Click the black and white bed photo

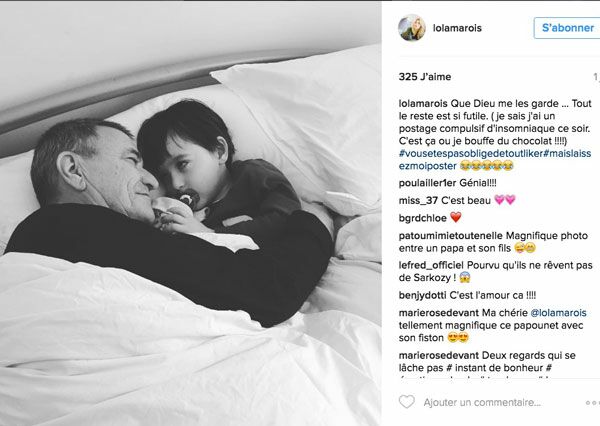click(191, 213)
